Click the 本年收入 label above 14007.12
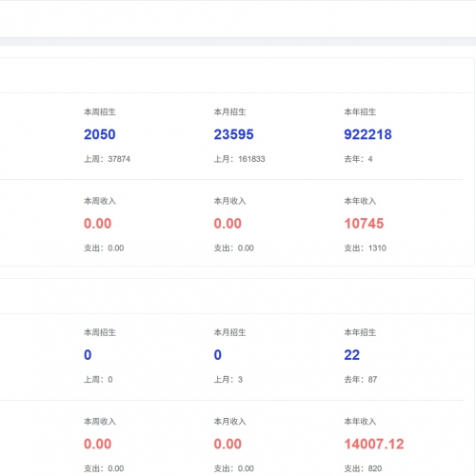Screen dimensions: 476x476 point(360,422)
